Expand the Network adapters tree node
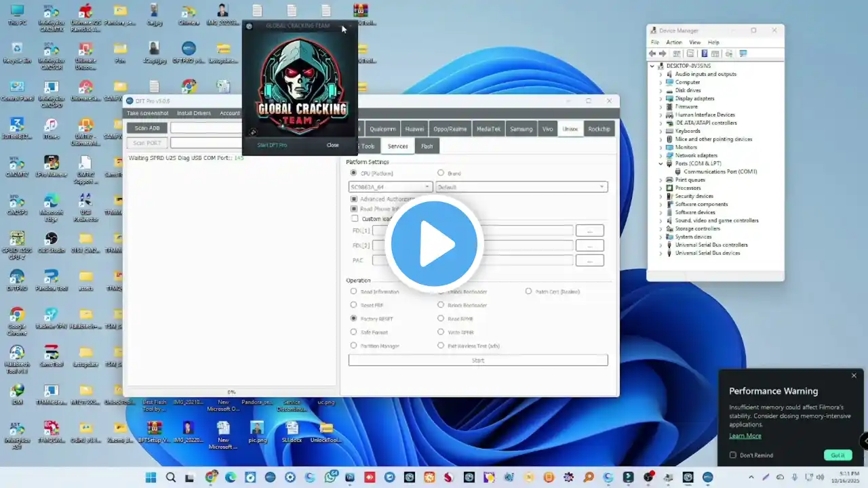The image size is (868, 488). point(661,155)
